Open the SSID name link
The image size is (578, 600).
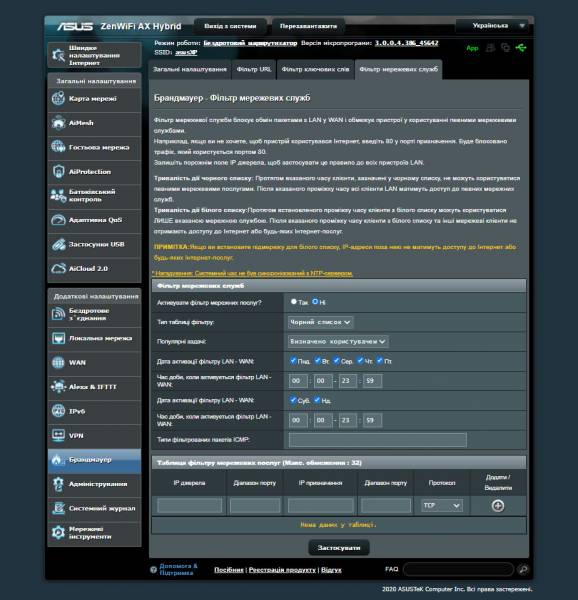186,52
